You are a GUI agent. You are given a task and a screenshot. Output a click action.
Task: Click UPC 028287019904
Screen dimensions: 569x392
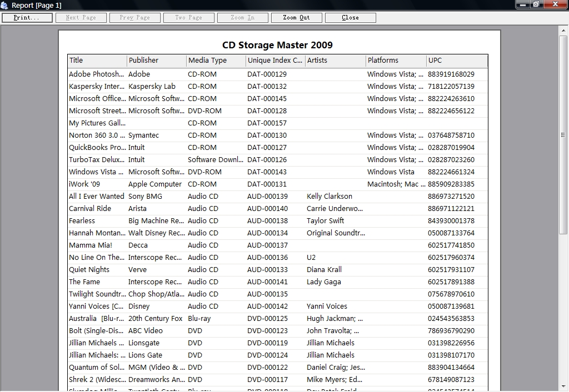coord(451,148)
